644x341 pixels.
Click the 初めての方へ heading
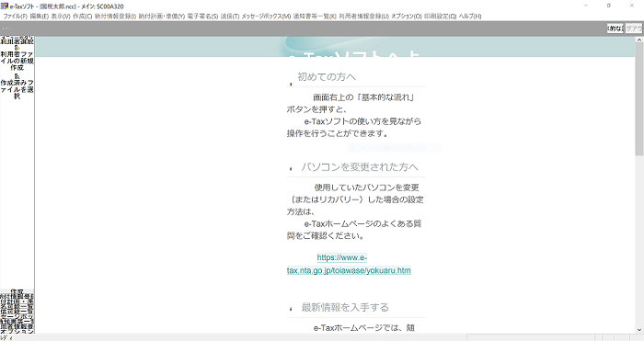click(327, 76)
